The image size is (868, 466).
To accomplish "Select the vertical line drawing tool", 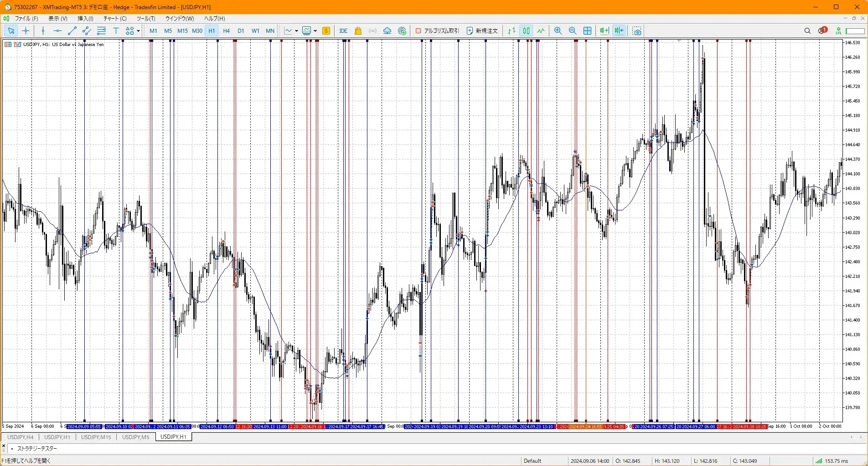I will 43,31.
